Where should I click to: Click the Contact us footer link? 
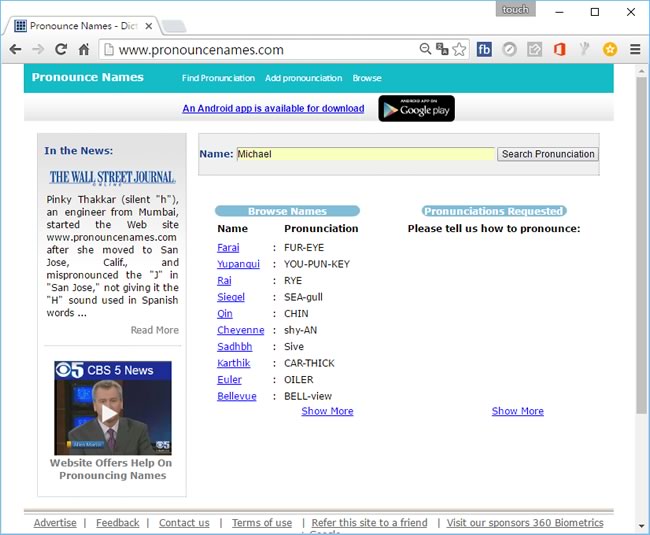point(184,523)
